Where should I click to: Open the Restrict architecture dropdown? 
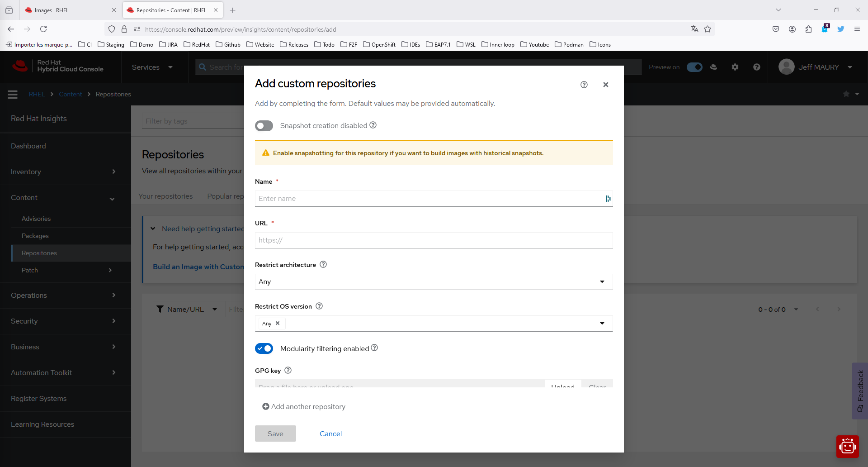click(602, 281)
